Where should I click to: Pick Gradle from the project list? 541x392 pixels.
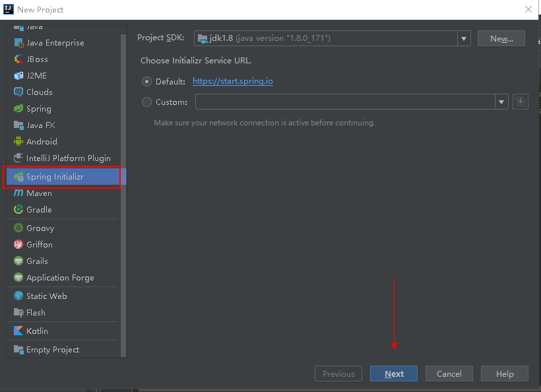(x=63, y=209)
